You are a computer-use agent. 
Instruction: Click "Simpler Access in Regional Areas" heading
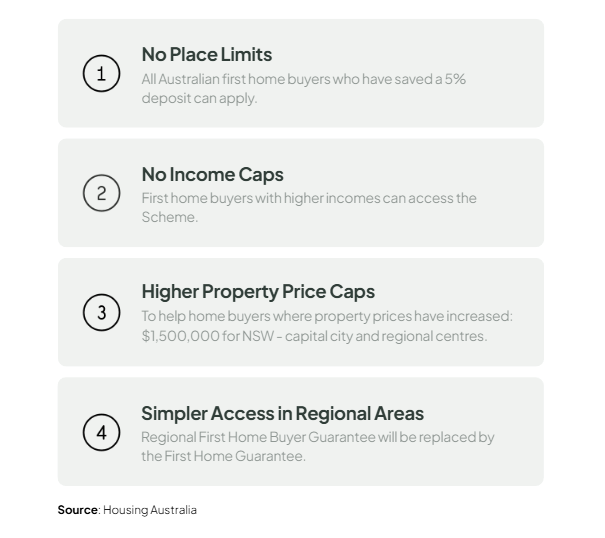pos(282,413)
